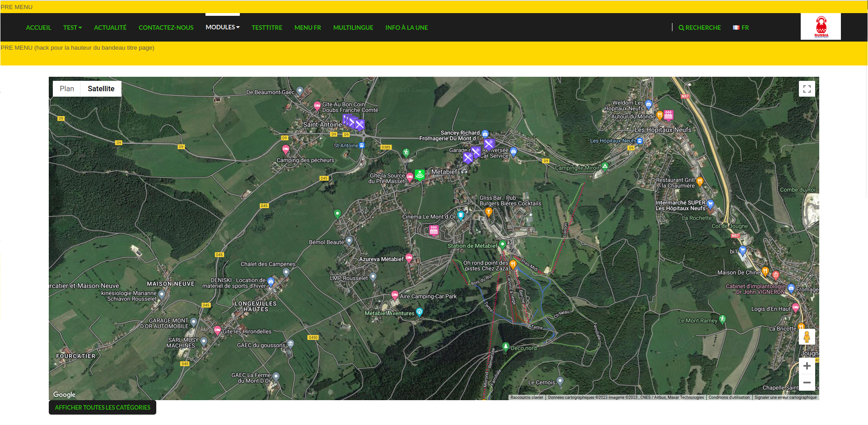
Task: Click Signaler une erreur cartographique link
Action: coord(785,397)
